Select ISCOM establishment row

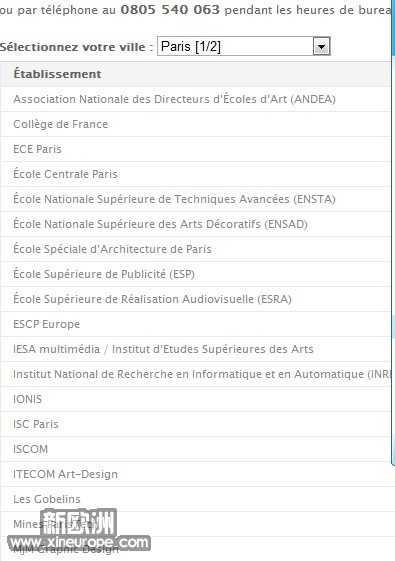tap(195, 449)
